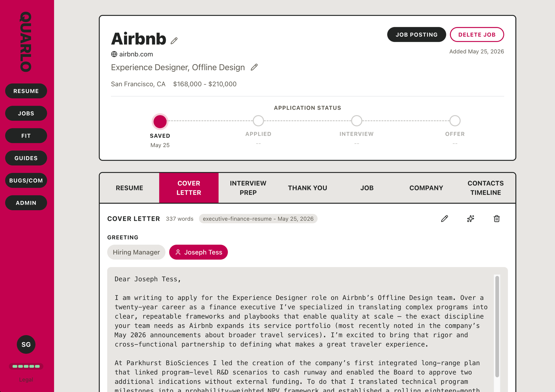Edit the Airbnb company name pencil icon

(x=174, y=41)
